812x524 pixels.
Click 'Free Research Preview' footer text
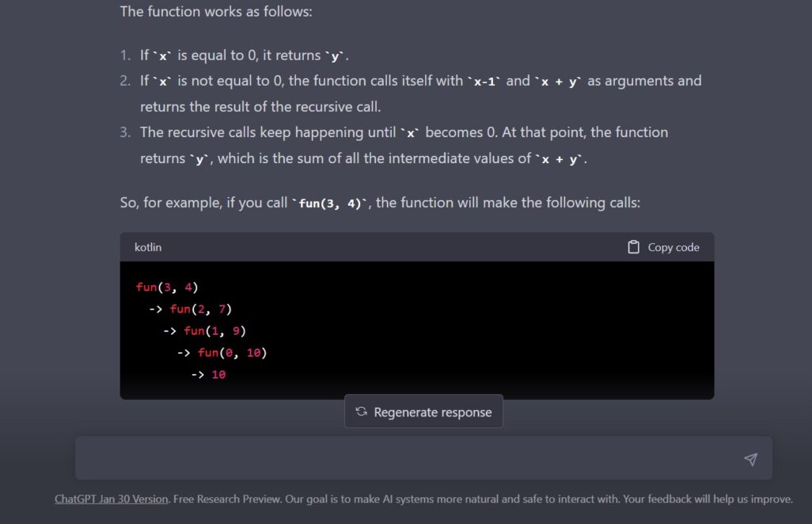pos(227,499)
